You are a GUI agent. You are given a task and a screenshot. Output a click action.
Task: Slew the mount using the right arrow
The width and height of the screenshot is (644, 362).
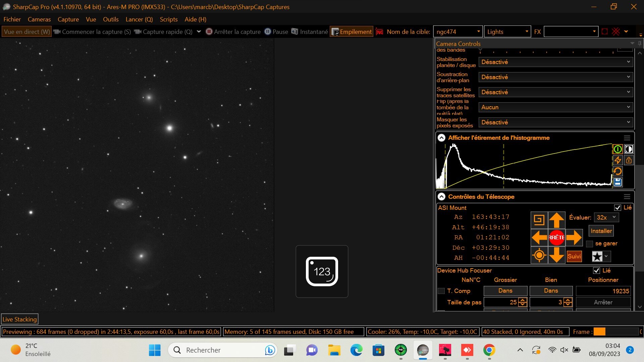click(x=574, y=237)
